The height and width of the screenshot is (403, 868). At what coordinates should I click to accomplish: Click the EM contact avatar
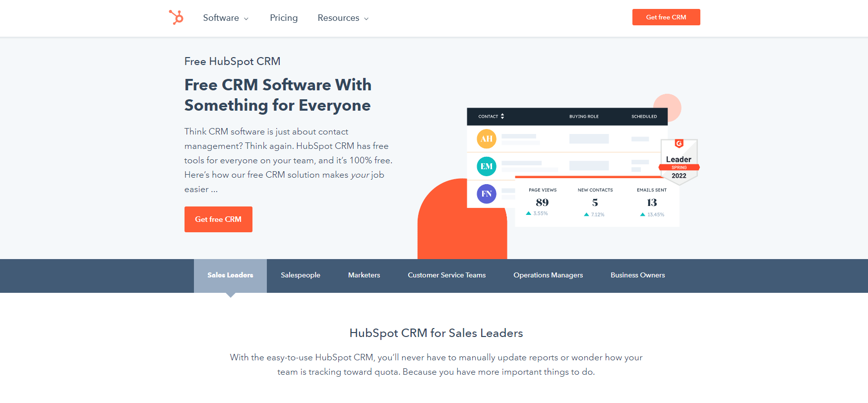coord(487,166)
